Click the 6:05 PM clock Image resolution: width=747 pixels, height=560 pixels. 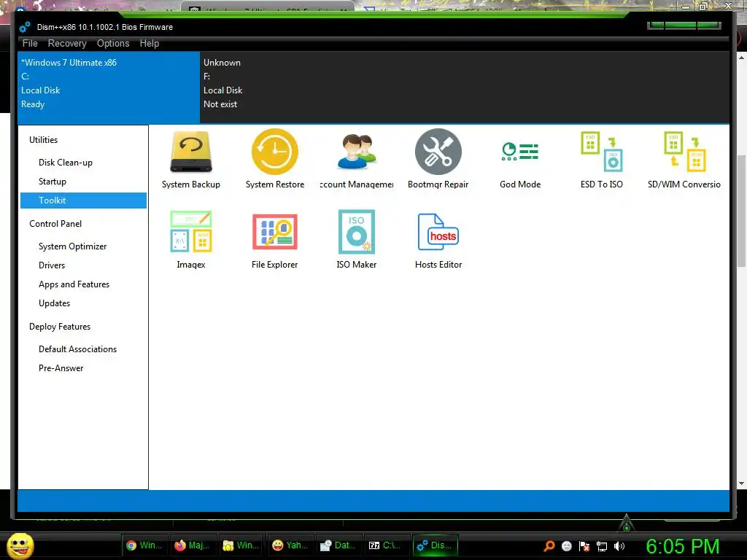pos(683,546)
